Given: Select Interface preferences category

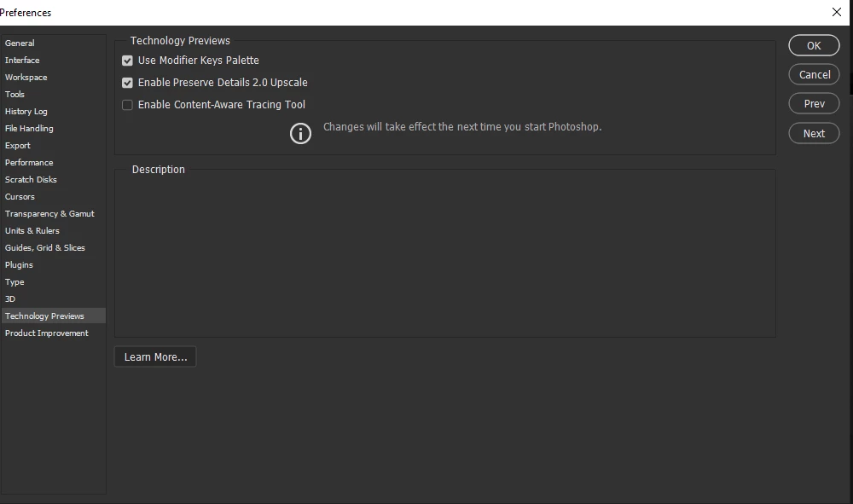Looking at the screenshot, I should tap(53, 61).
